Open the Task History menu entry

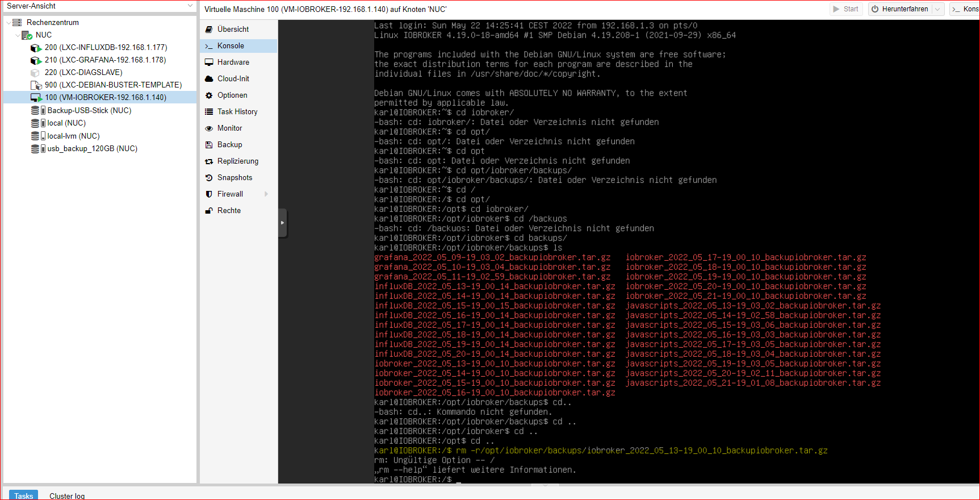tap(238, 111)
